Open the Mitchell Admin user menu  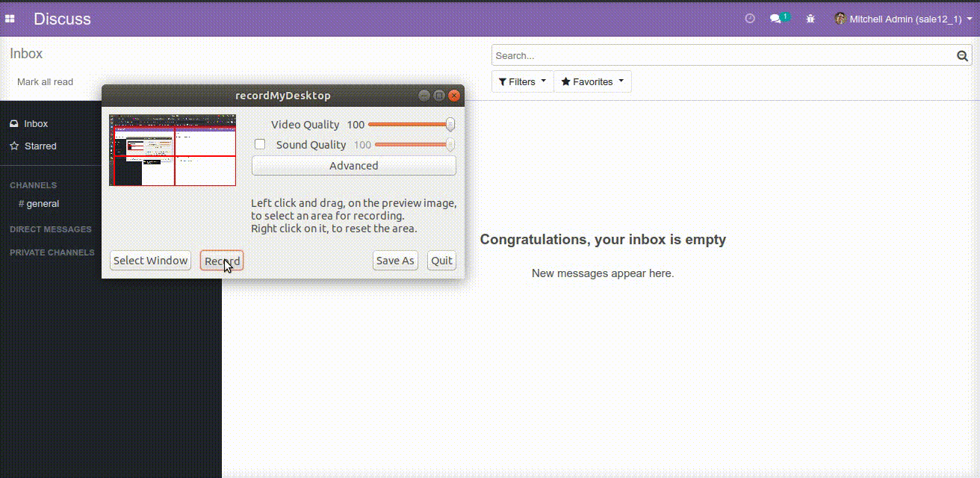pos(903,19)
